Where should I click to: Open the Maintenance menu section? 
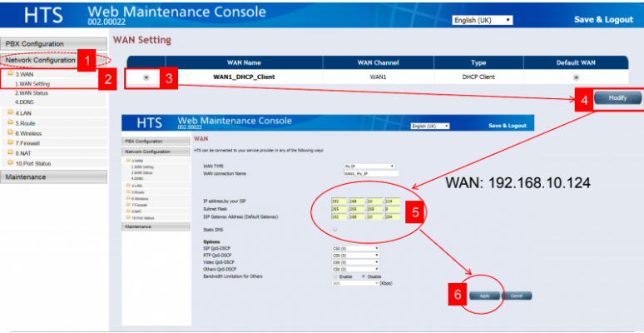coord(53,177)
